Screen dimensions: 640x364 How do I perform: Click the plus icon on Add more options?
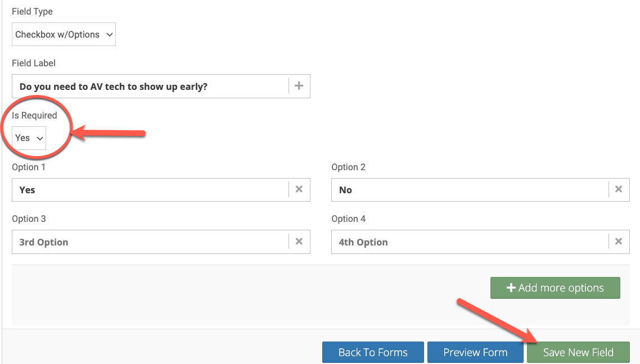click(x=511, y=288)
